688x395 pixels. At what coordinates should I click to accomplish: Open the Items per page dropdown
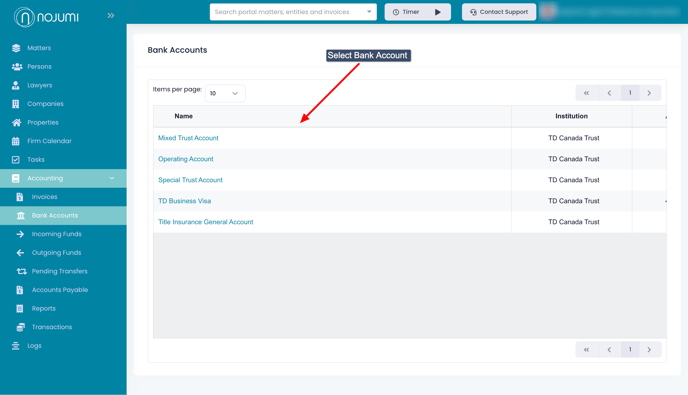[x=225, y=93]
